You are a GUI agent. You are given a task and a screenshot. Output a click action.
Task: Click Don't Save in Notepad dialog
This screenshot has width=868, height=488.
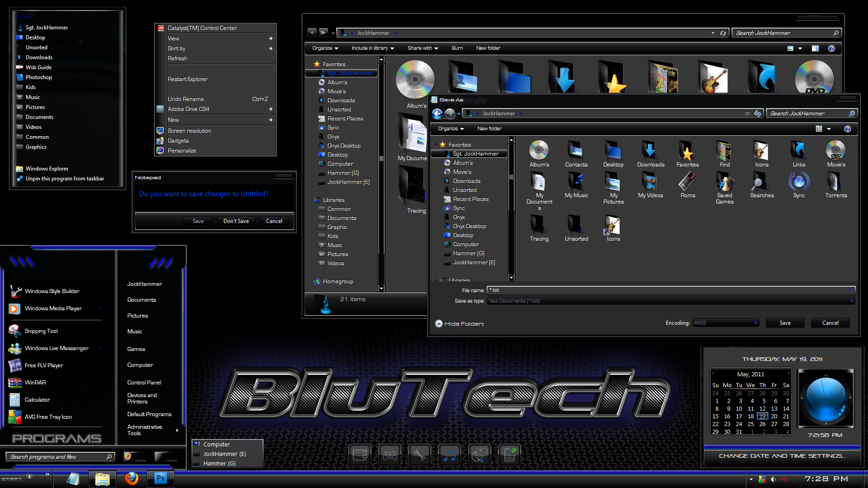[236, 221]
